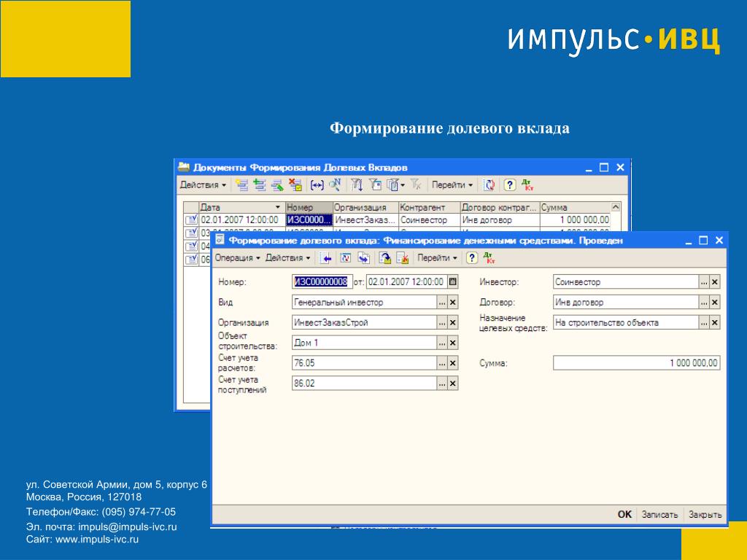Click the Сумма column header in list
747x560 pixels.
coord(575,208)
